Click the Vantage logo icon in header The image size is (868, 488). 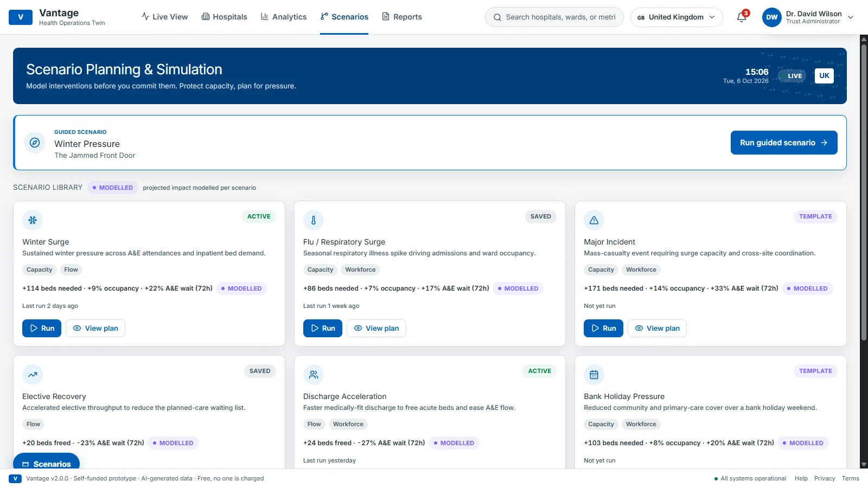point(21,17)
